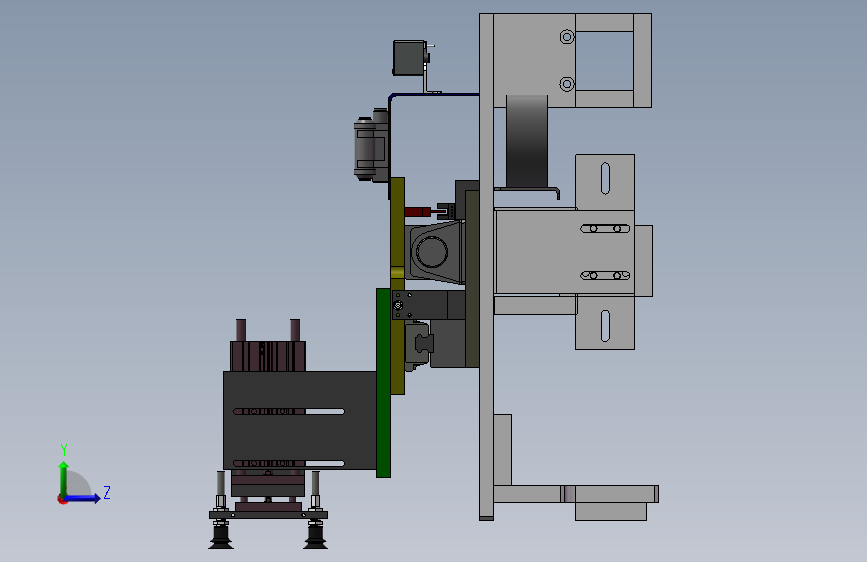The width and height of the screenshot is (867, 562).
Task: Click the lower bolt hole ring
Action: point(567,84)
